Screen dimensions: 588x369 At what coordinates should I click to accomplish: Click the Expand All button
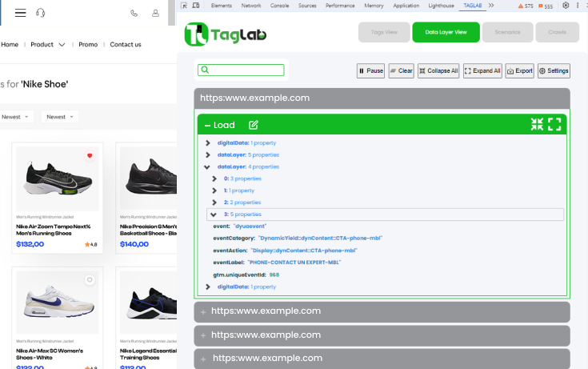point(482,71)
